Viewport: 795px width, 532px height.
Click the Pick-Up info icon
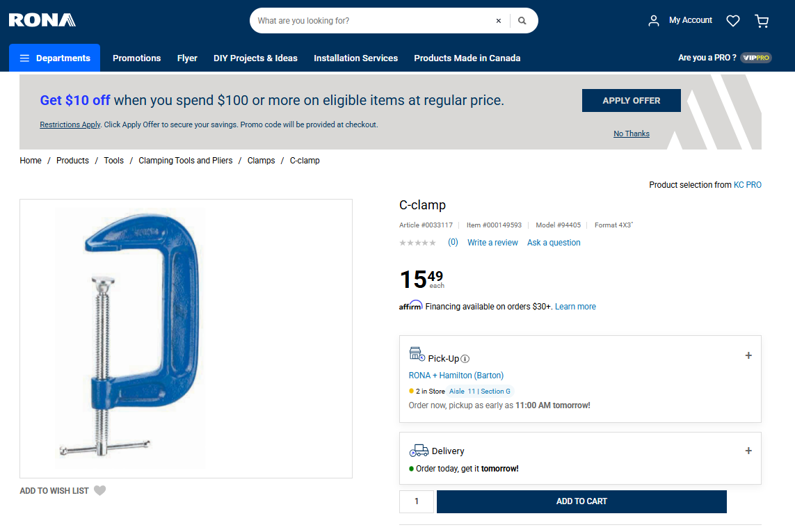pos(465,359)
